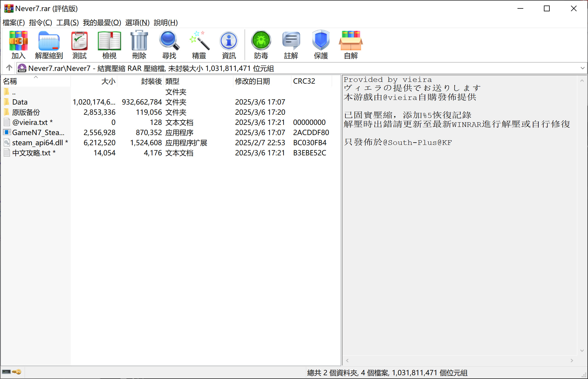Go up one folder level arrow
The height and width of the screenshot is (379, 588).
pos(9,68)
